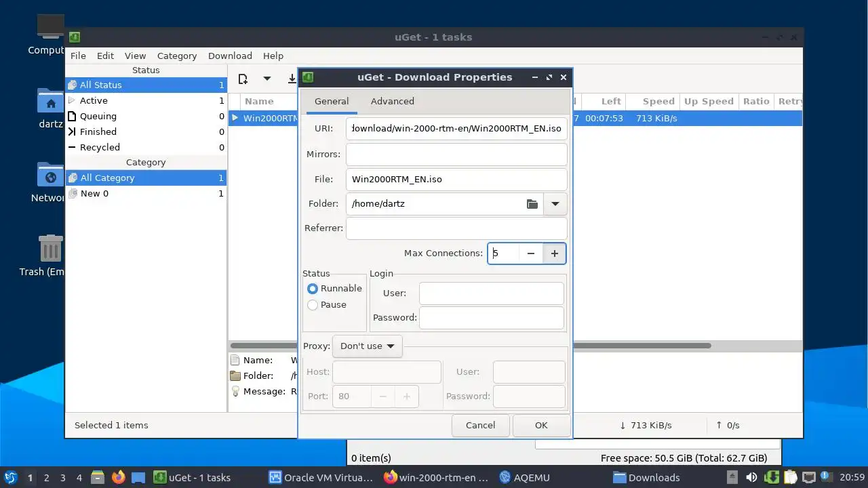Select All Category in sidebar
Screen dimensions: 868x488
click(146, 178)
